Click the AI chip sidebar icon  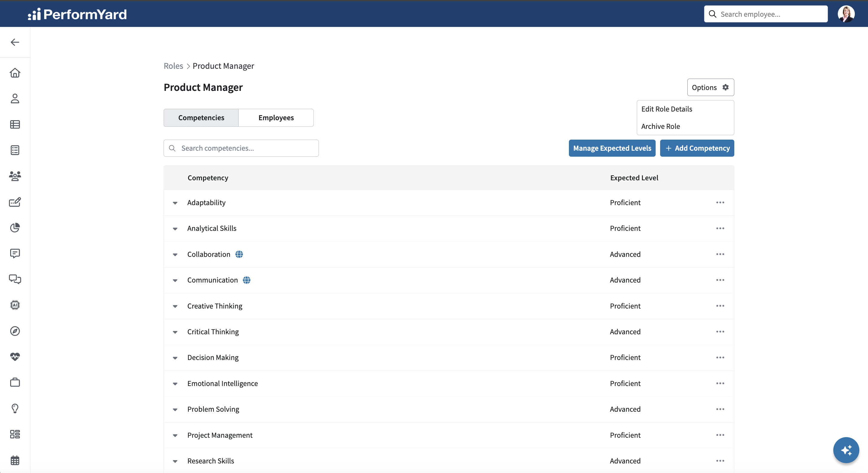pyautogui.click(x=15, y=305)
